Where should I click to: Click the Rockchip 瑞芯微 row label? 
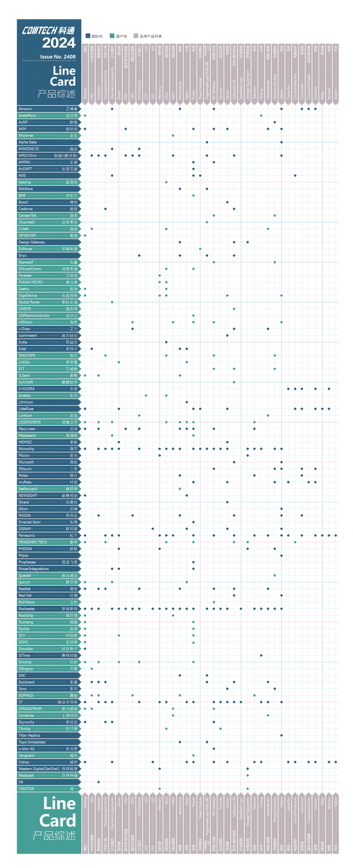pyautogui.click(x=49, y=615)
